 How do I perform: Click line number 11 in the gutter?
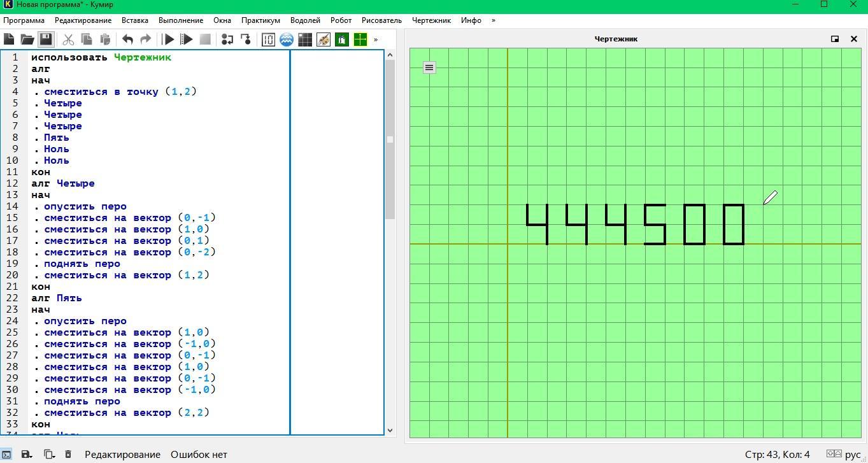13,172
